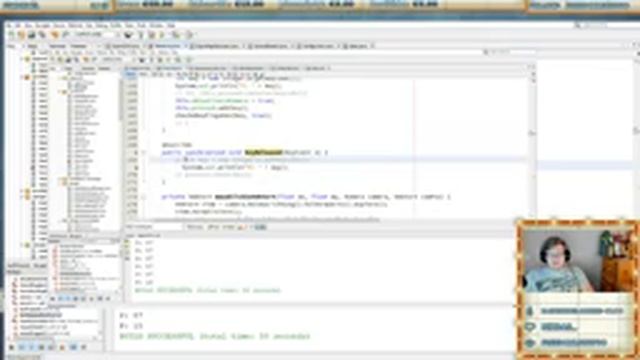Click the green Run Project icon
640x360 pixels.
[x=162, y=35]
